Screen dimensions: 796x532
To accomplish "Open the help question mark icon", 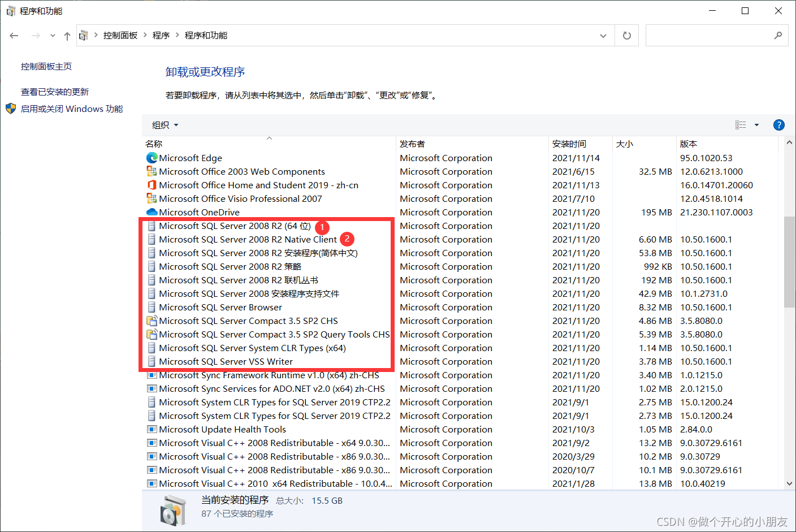I will pyautogui.click(x=779, y=125).
